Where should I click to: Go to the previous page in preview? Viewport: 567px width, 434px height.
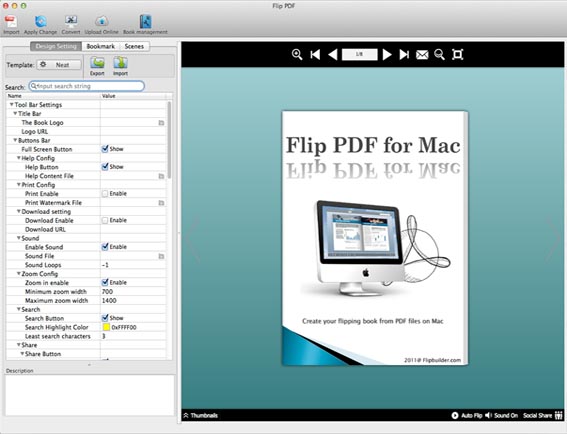[332, 55]
